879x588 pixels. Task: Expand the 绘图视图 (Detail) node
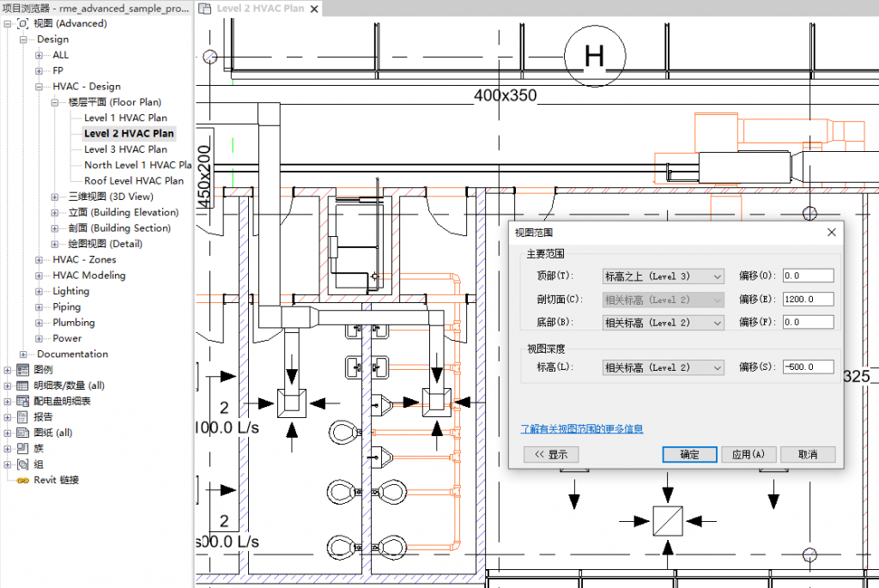[x=54, y=244]
